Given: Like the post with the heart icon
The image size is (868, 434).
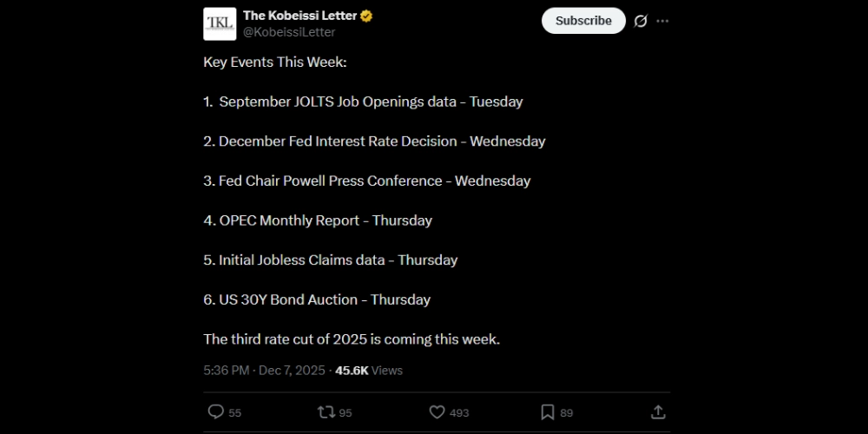Looking at the screenshot, I should [x=437, y=412].
